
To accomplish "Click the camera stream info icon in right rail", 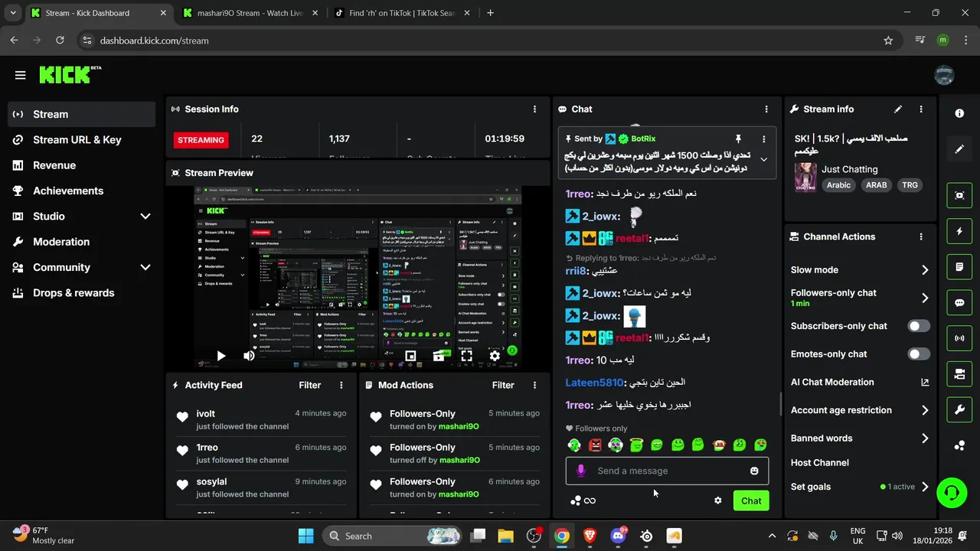I will (x=959, y=373).
